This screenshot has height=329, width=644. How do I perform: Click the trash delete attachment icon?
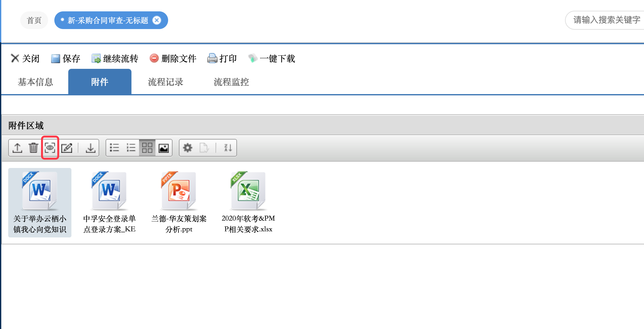[x=33, y=148]
